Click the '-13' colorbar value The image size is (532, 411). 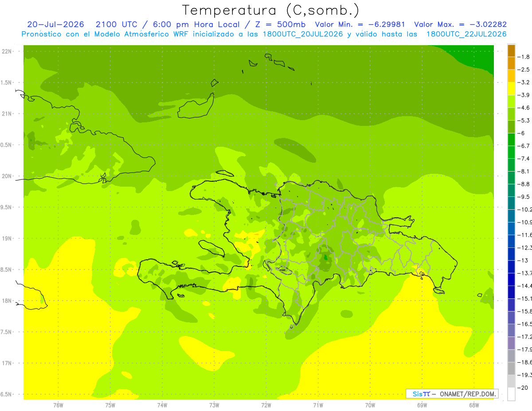523,260
